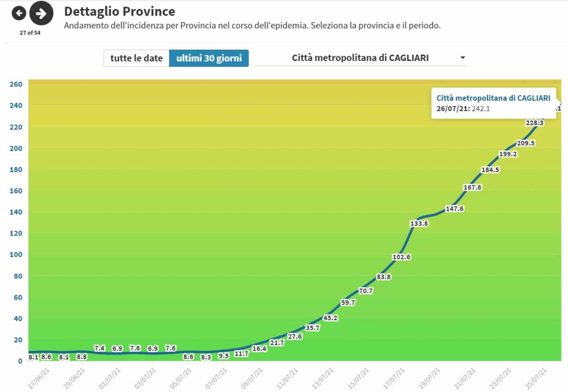Select the 228.3 data point
Image resolution: width=568 pixels, height=392 pixels.
(x=535, y=123)
